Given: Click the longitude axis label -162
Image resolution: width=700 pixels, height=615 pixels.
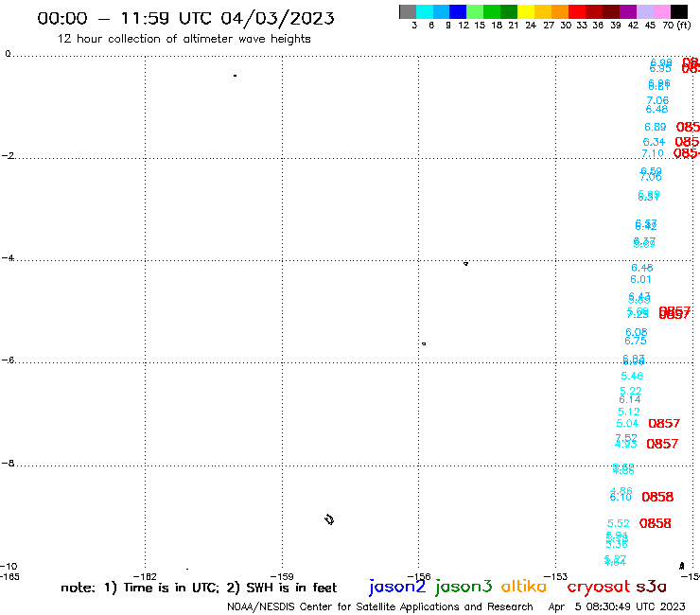Looking at the screenshot, I should (x=145, y=576).
